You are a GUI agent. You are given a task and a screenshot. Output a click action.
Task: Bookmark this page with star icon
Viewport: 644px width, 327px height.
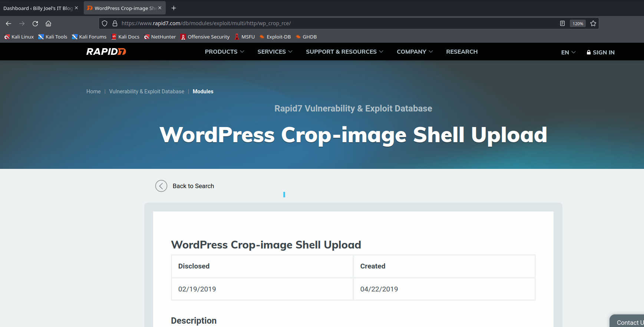(593, 24)
